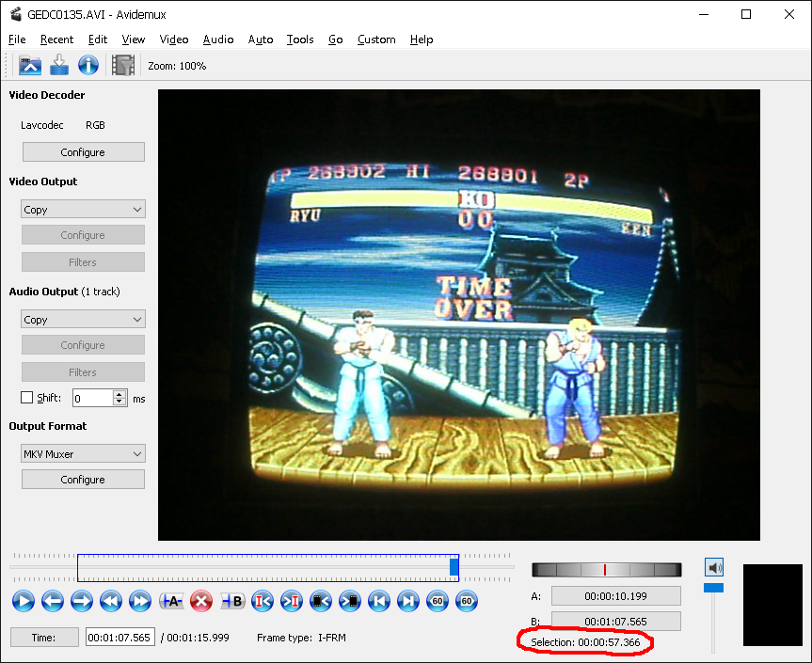
Task: Delete the selection with the red X icon
Action: click(201, 602)
